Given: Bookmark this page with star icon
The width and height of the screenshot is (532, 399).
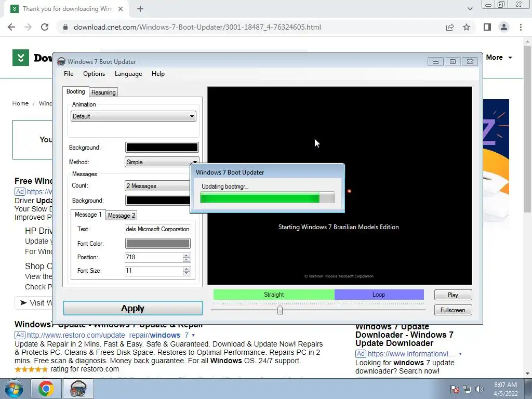Looking at the screenshot, I should tap(467, 27).
